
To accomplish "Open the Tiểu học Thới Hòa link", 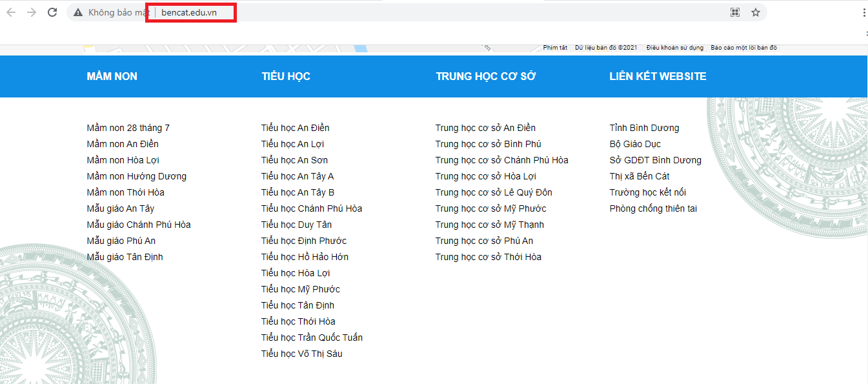I will [x=299, y=321].
